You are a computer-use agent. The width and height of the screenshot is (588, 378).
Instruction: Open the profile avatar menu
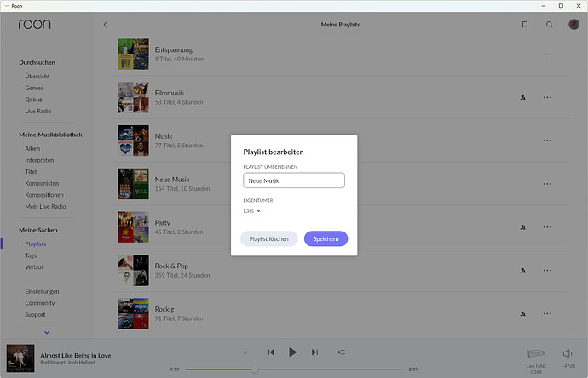point(574,25)
